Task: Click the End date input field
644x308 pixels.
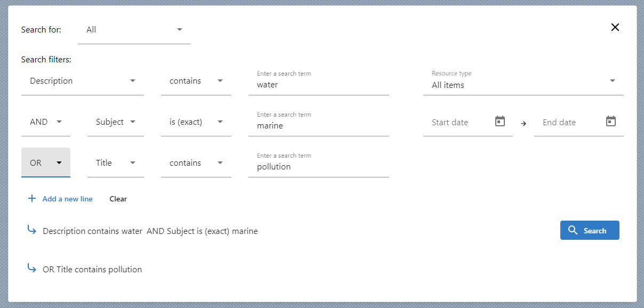Action: [569, 123]
